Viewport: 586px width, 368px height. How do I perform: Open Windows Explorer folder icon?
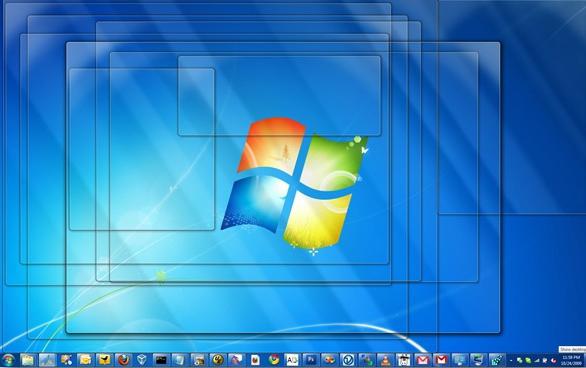point(27,360)
